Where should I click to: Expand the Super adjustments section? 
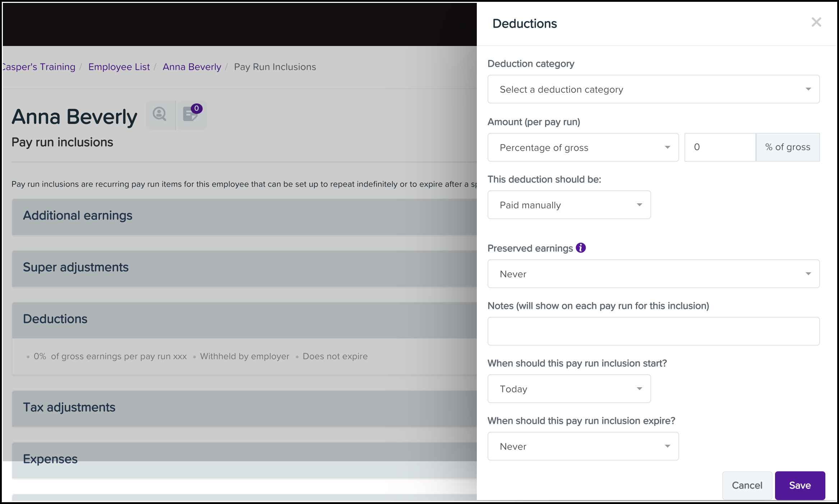244,268
